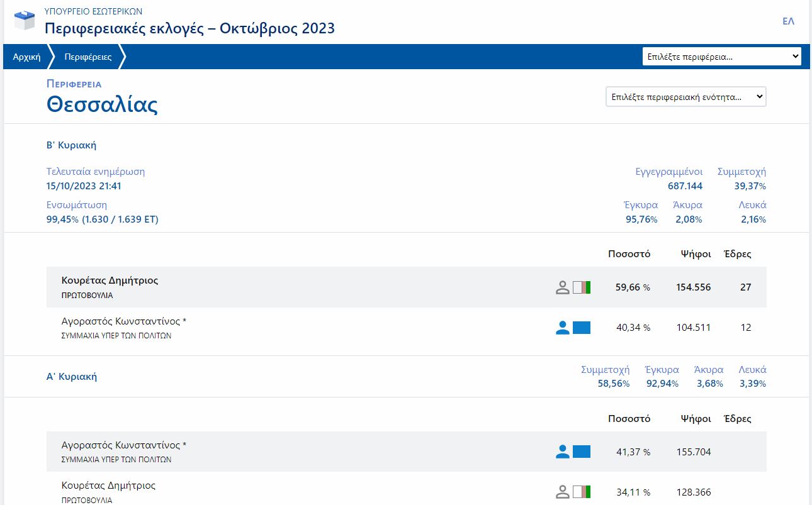Click the ballot box logo icon
This screenshot has width=812, height=505.
tap(25, 21)
